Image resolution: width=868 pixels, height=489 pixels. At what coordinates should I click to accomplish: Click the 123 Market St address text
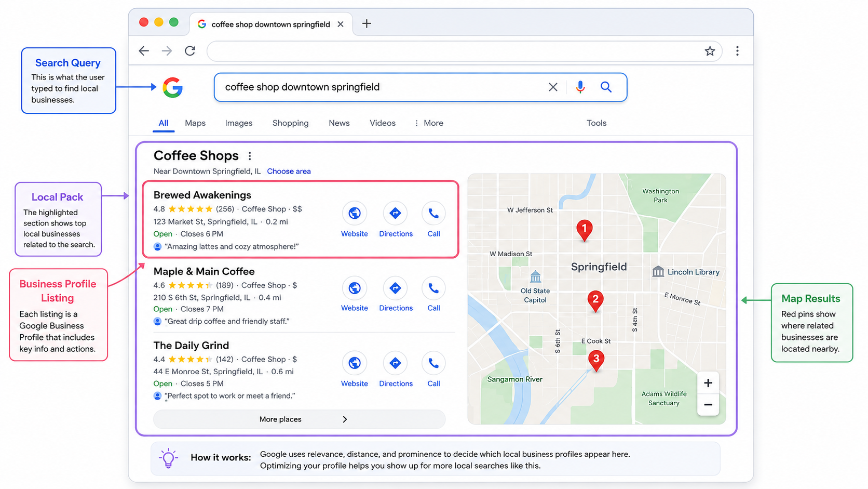(205, 222)
